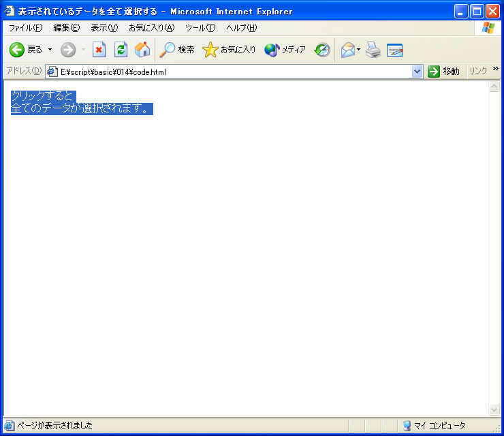Open the ファイル(F) menu
Image resolution: width=504 pixels, height=436 pixels.
(25, 28)
